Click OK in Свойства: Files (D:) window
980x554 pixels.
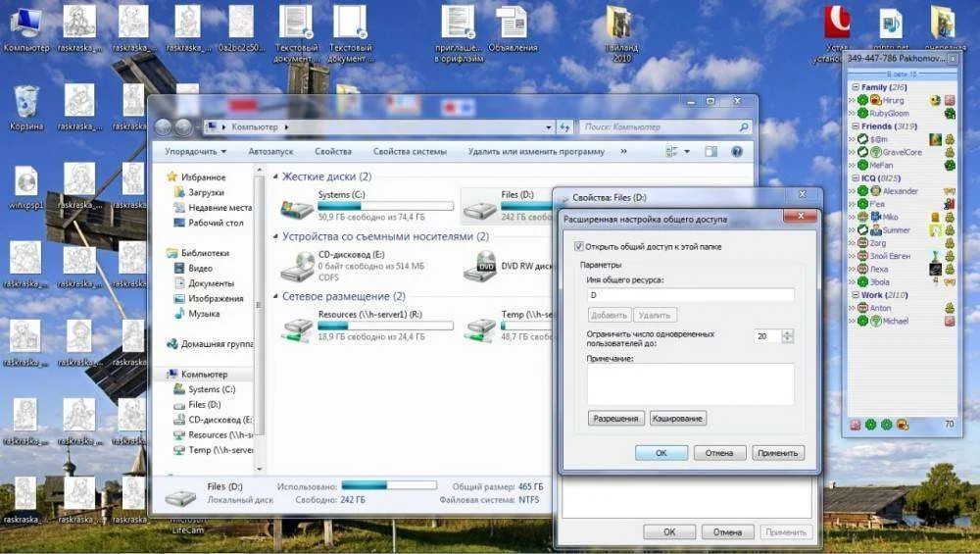point(669,532)
